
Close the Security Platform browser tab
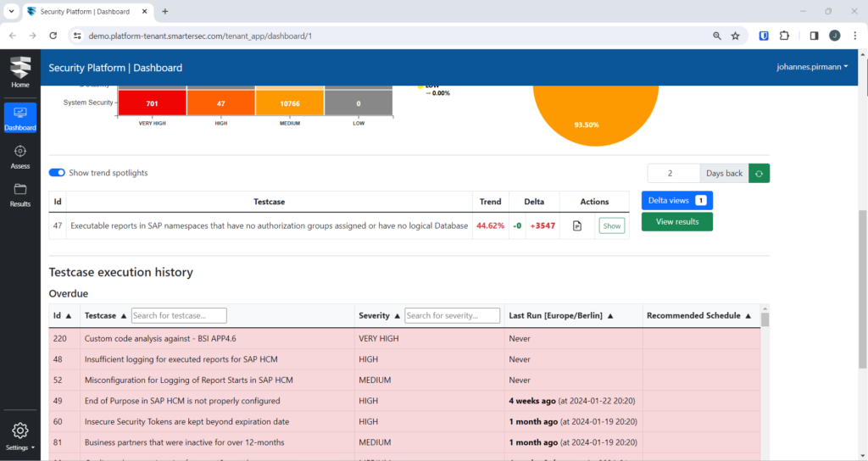(144, 11)
